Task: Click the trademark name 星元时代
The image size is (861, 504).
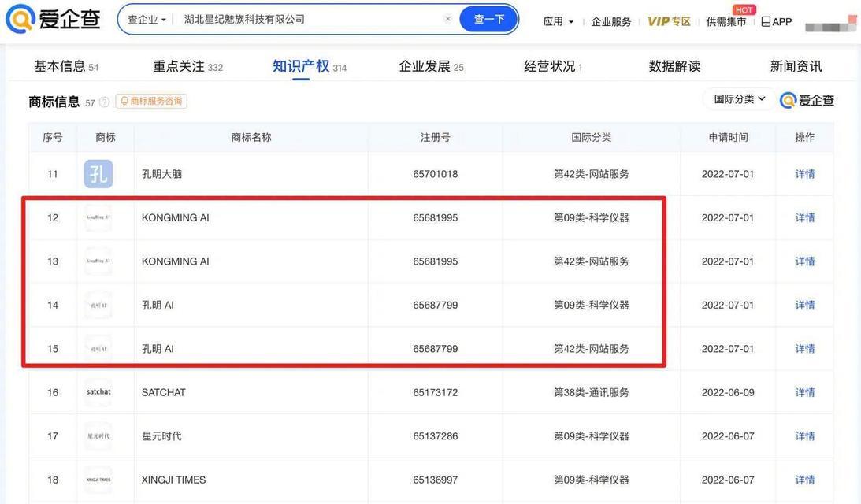Action: pos(161,436)
